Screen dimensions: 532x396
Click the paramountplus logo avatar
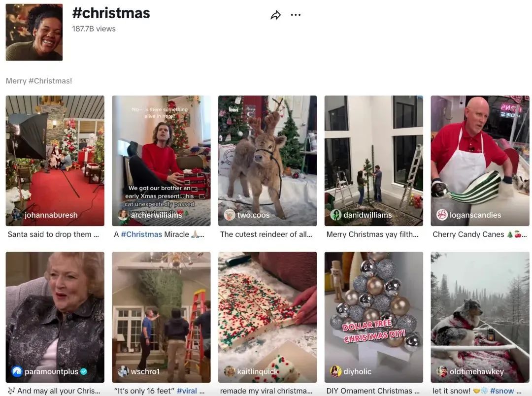click(x=17, y=371)
